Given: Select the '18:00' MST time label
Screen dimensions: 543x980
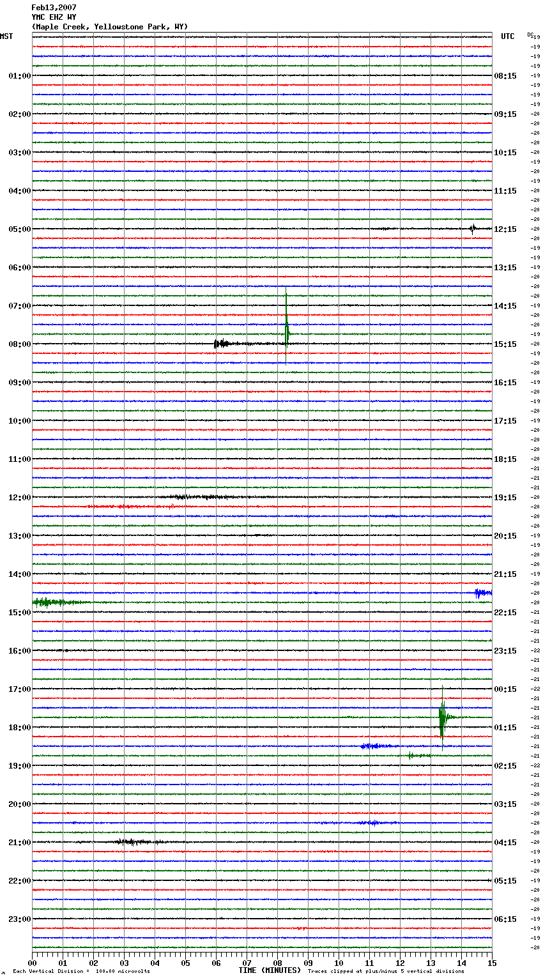Looking at the screenshot, I should tap(20, 728).
